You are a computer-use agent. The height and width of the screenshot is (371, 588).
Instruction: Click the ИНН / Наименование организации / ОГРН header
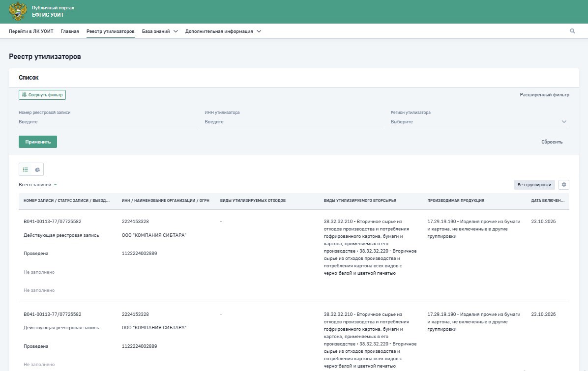pyautogui.click(x=165, y=201)
